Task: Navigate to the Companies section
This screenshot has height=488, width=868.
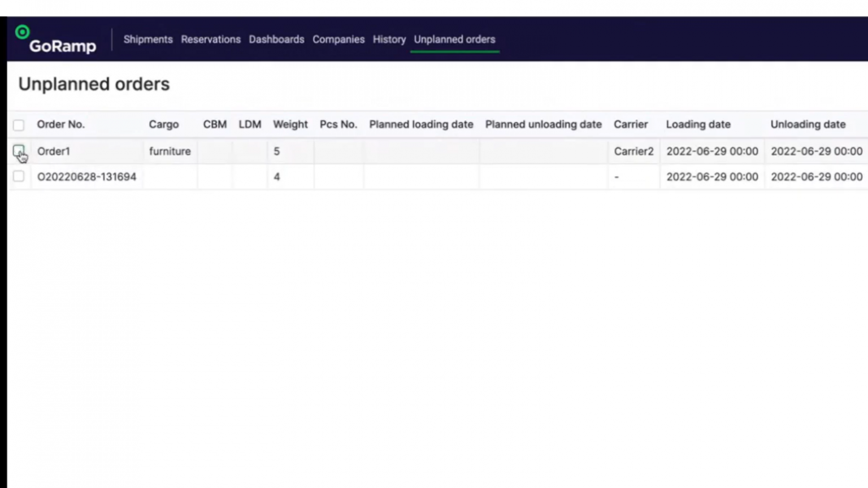Action: [x=338, y=40]
